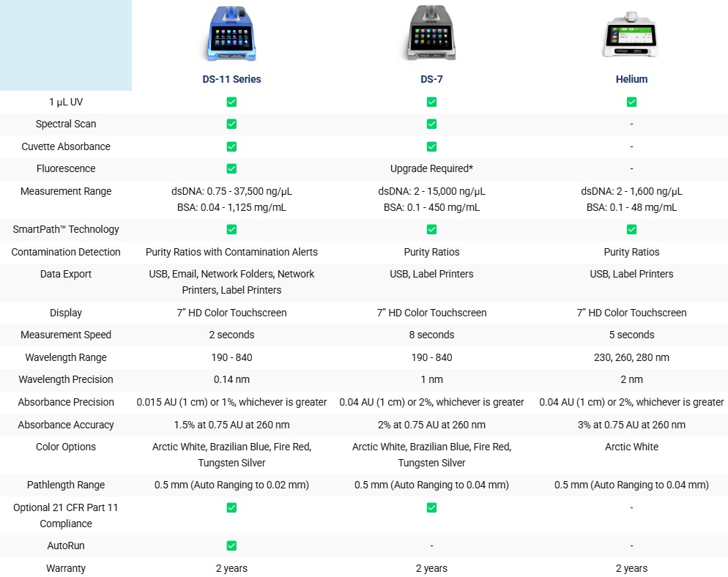
Task: Select 'BSA: 0.1 - 48 mg/mL' value
Action: (631, 207)
